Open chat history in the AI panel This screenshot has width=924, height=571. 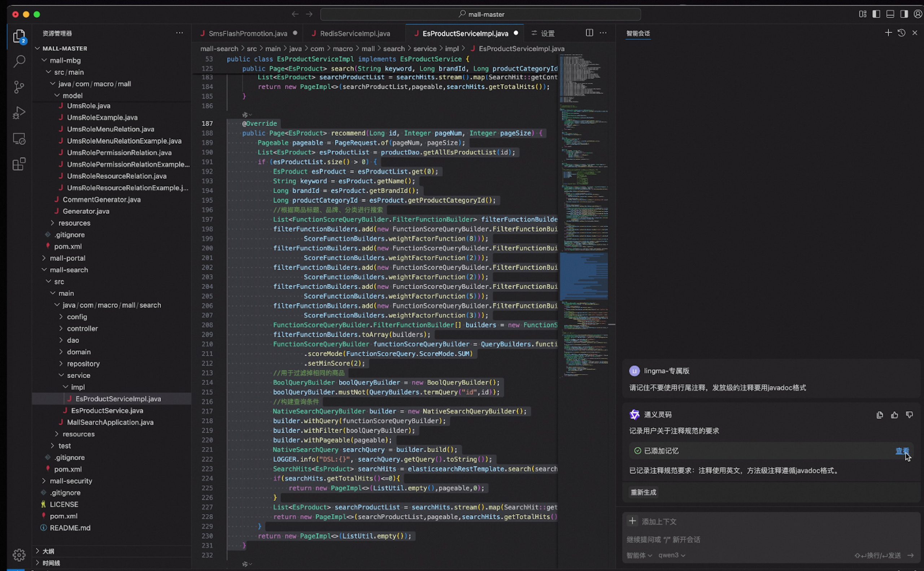pos(901,33)
